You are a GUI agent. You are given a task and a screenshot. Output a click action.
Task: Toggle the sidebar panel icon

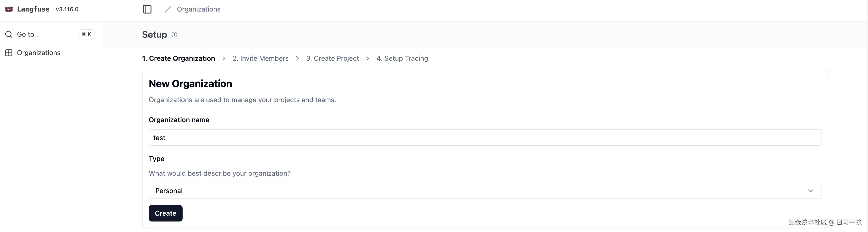(x=147, y=9)
